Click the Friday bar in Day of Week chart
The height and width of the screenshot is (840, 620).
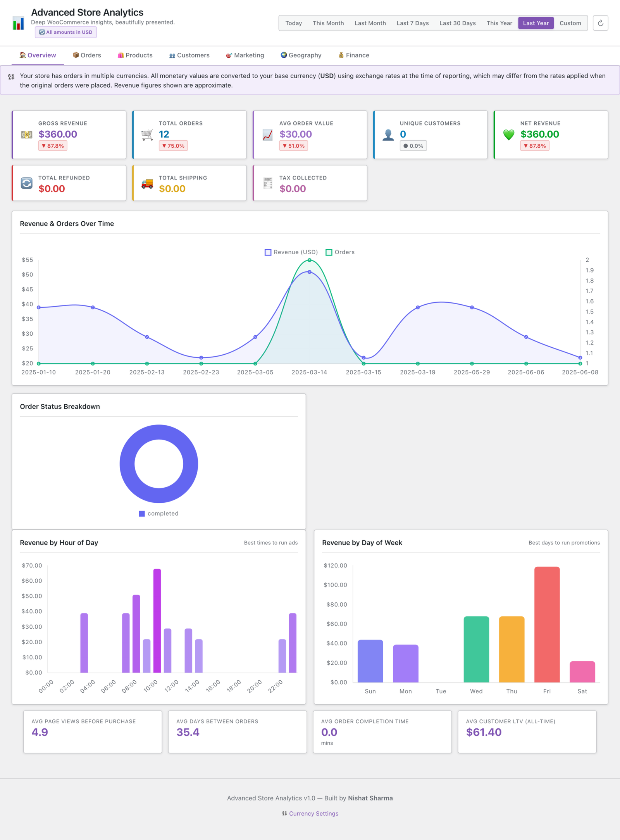pyautogui.click(x=547, y=624)
